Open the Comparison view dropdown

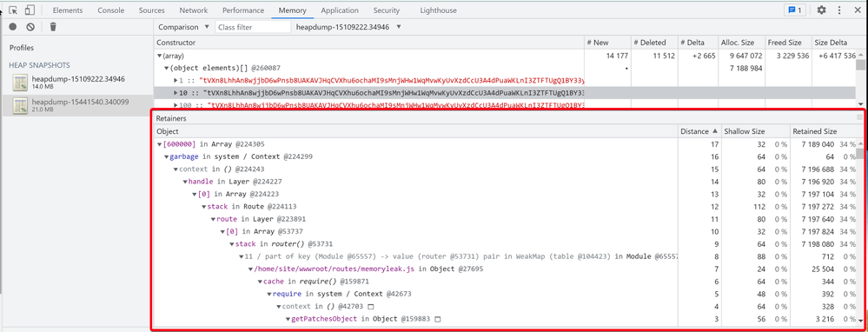[183, 27]
